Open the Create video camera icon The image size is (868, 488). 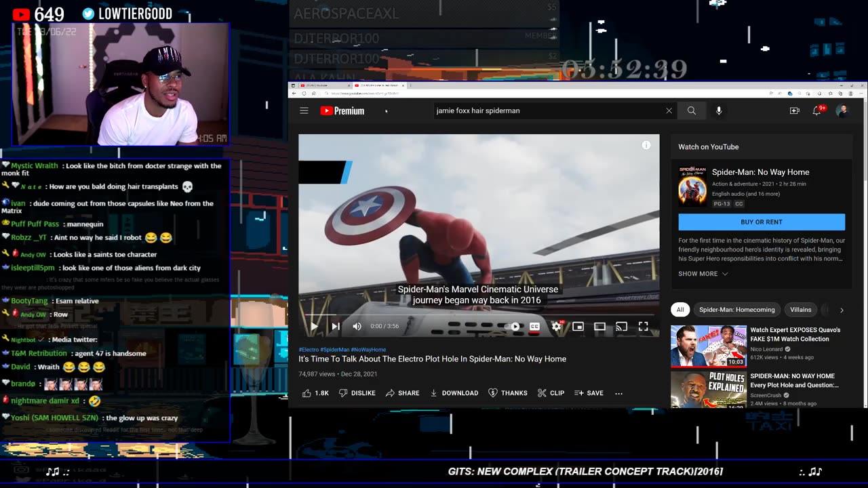tap(794, 110)
